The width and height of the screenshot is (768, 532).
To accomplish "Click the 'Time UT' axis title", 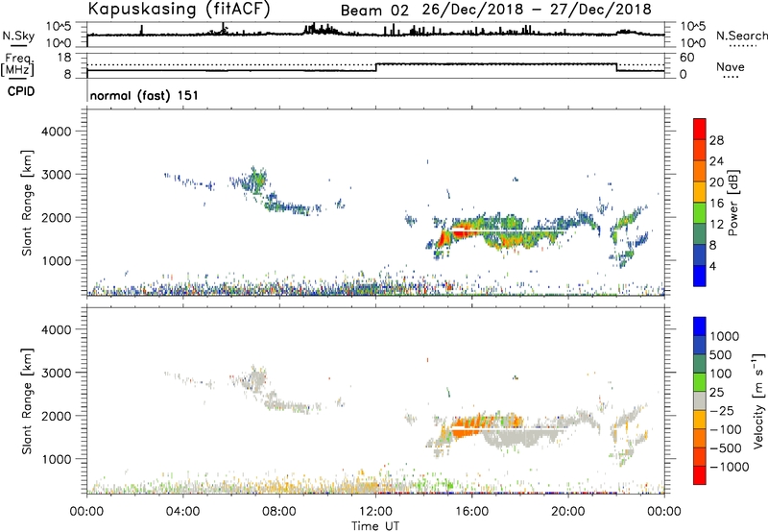I will [375, 526].
